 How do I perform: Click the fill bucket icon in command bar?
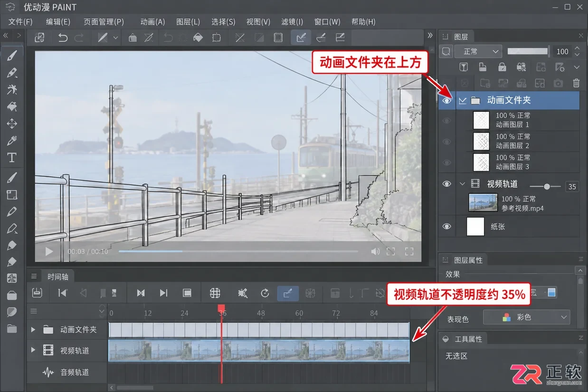198,38
